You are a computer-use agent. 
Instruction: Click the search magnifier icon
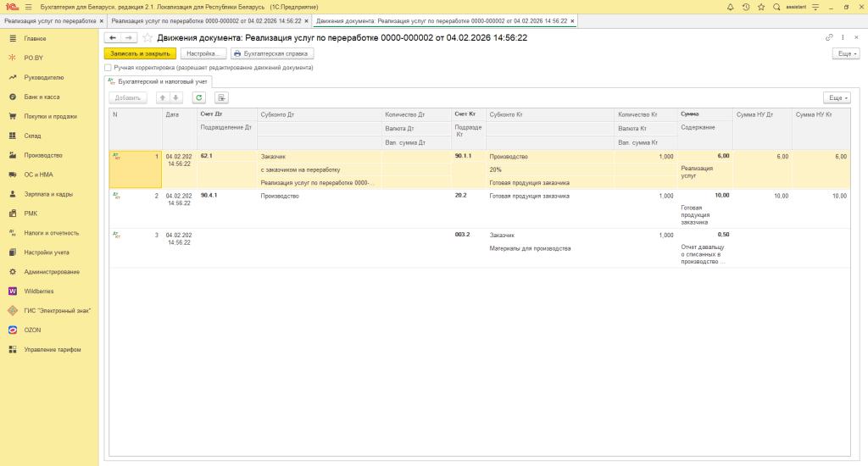[x=776, y=7]
